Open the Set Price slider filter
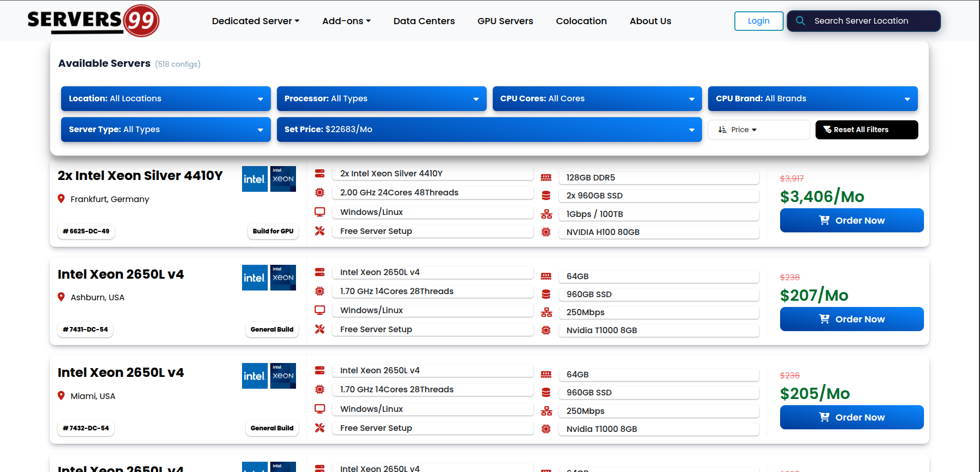The height and width of the screenshot is (472, 980). 489,130
